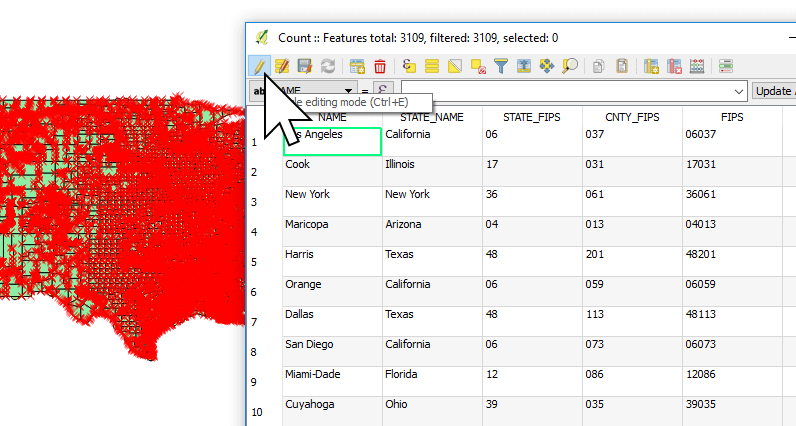This screenshot has height=426, width=796.
Task: Click the '113' CNTY_FIPS cell
Action: tap(632, 321)
